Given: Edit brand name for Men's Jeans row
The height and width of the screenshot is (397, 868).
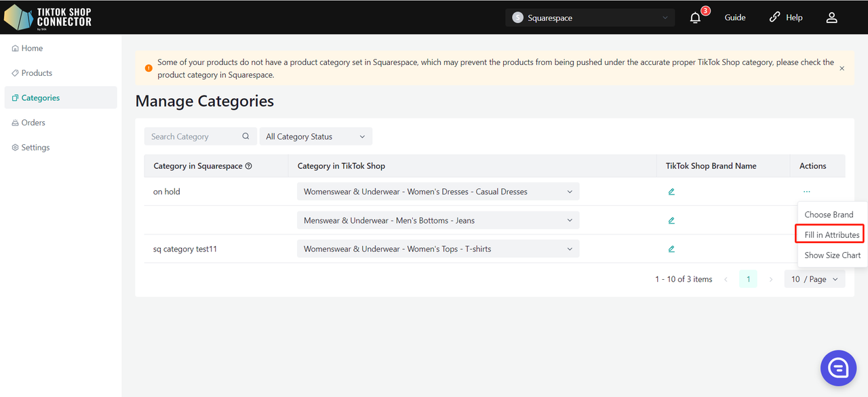Looking at the screenshot, I should pos(671,220).
